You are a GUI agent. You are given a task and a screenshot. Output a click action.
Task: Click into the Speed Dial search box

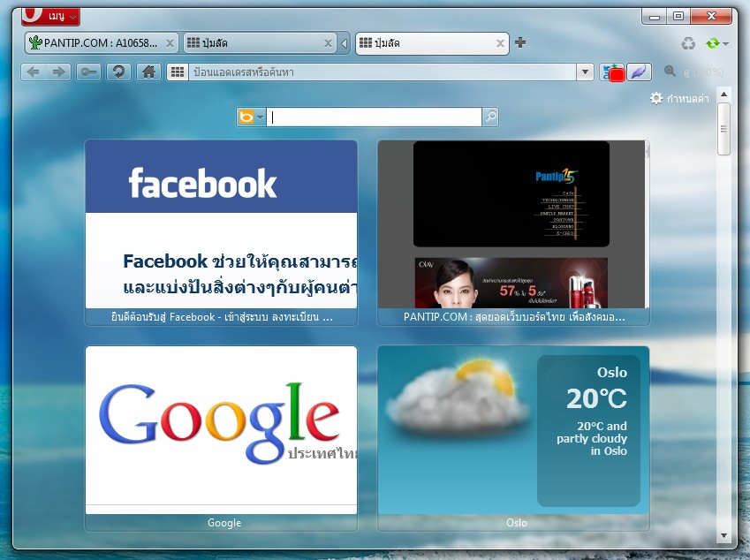(x=374, y=117)
